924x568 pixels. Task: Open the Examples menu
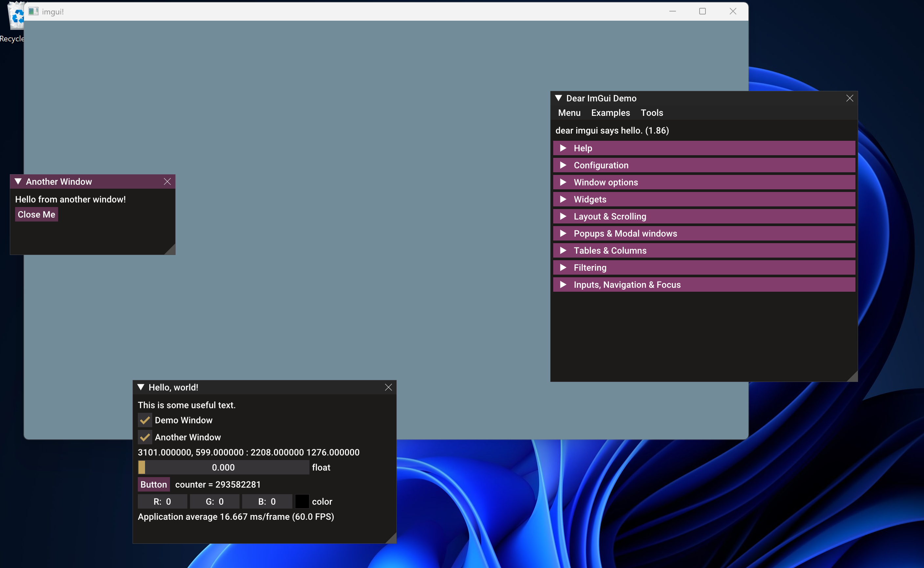[x=610, y=113]
